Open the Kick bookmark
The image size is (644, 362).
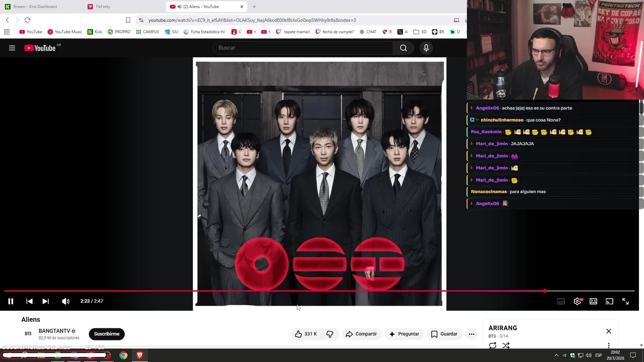point(95,32)
